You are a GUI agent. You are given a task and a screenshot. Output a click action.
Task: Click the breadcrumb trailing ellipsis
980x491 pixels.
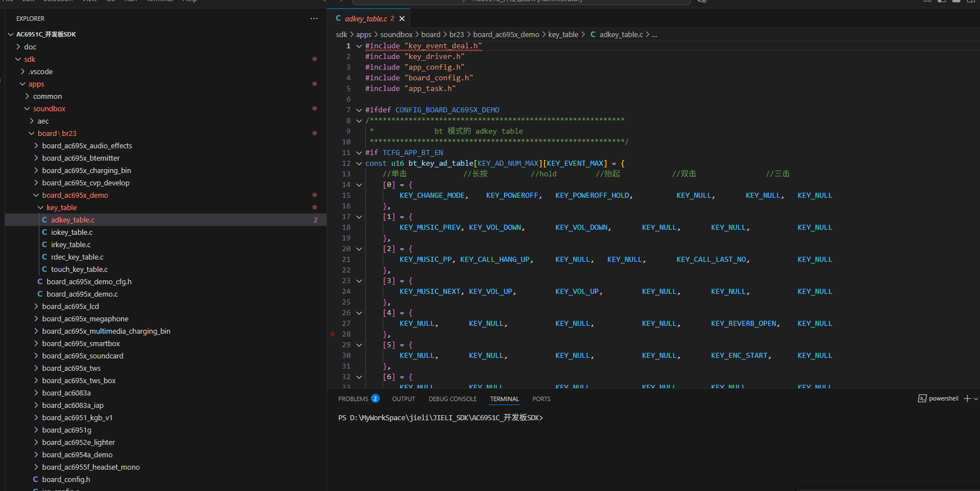(x=654, y=34)
